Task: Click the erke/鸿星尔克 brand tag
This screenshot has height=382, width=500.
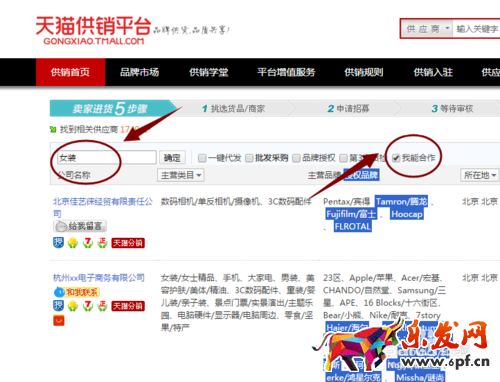Action: pos(353,377)
